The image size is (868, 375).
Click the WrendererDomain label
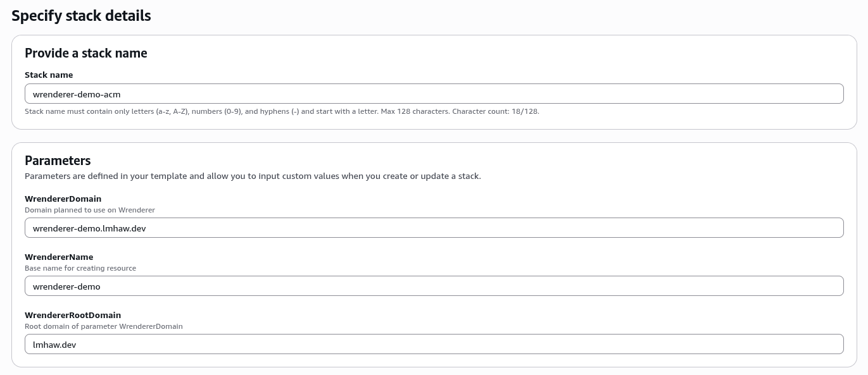coord(63,199)
